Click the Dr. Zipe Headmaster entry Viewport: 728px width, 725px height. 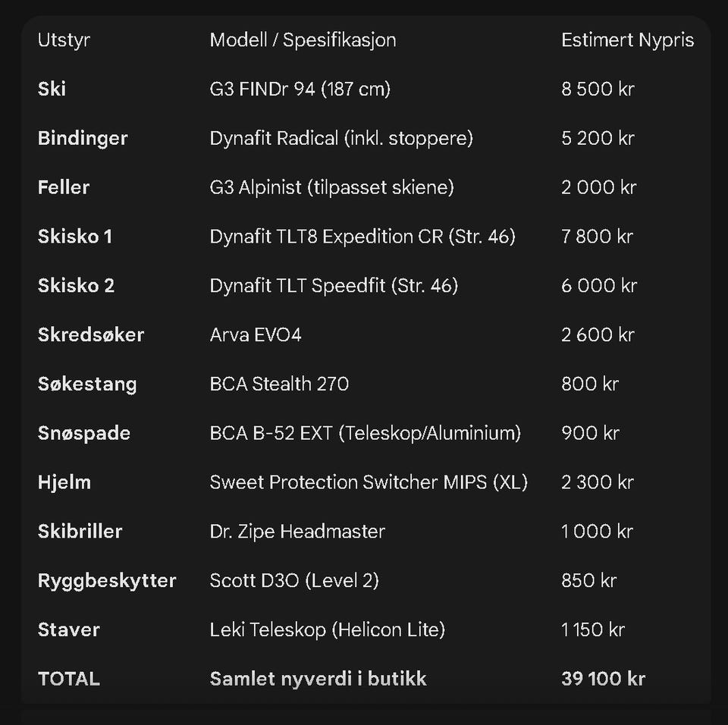click(297, 532)
